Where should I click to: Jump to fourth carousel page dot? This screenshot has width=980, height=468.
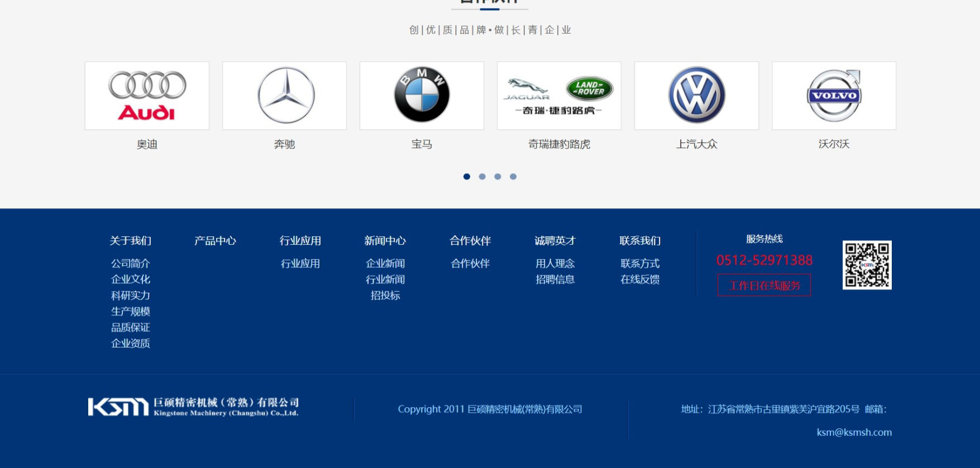point(513,176)
